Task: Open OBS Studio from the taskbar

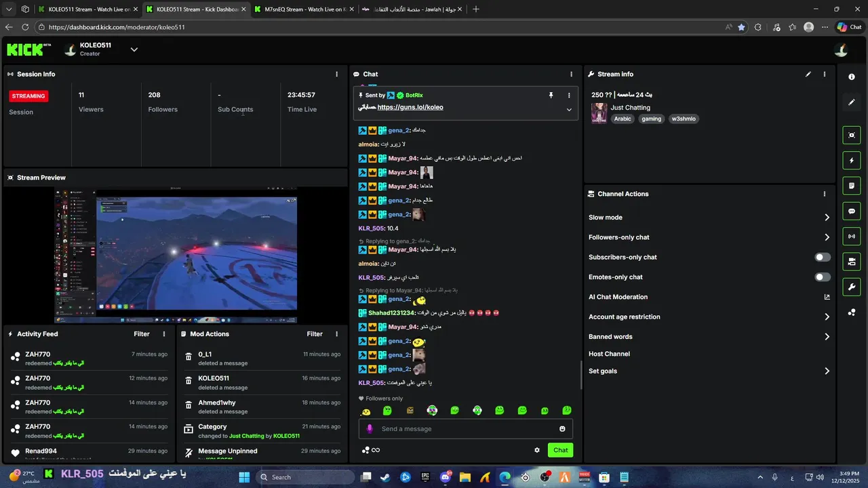Action: (x=545, y=477)
